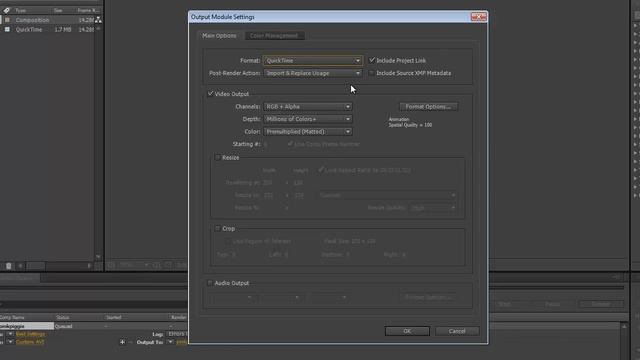Open the Color dropdown showing Premultiplied (Matted)
The width and height of the screenshot is (640, 360).
[x=308, y=132]
